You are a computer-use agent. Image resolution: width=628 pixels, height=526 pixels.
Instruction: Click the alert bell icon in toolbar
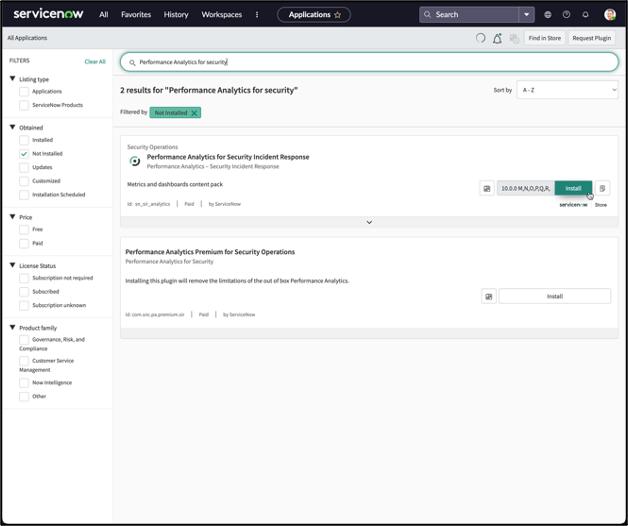click(x=497, y=38)
